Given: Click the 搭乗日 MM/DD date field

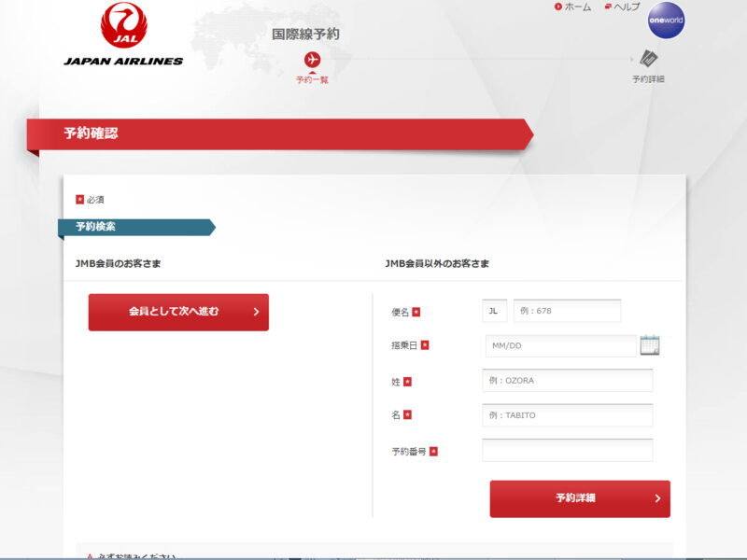Looking at the screenshot, I should [560, 346].
